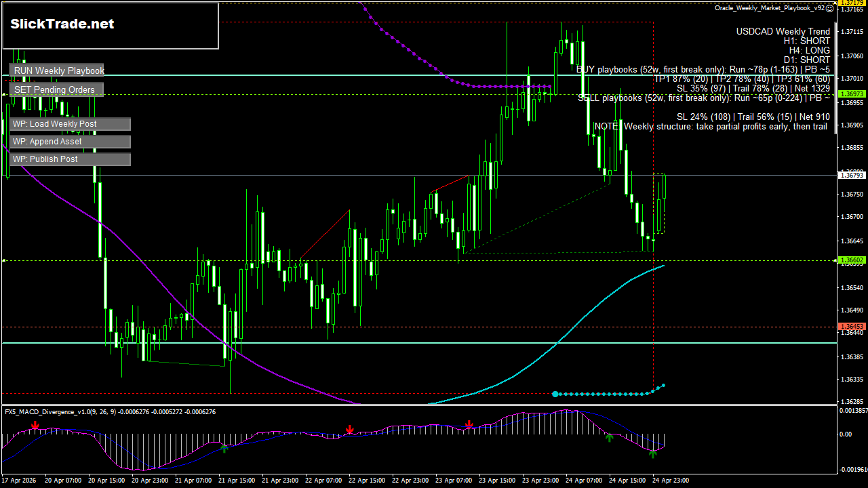The image size is (868, 488).
Task: Click the red 1.36453 price tag
Action: click(851, 327)
